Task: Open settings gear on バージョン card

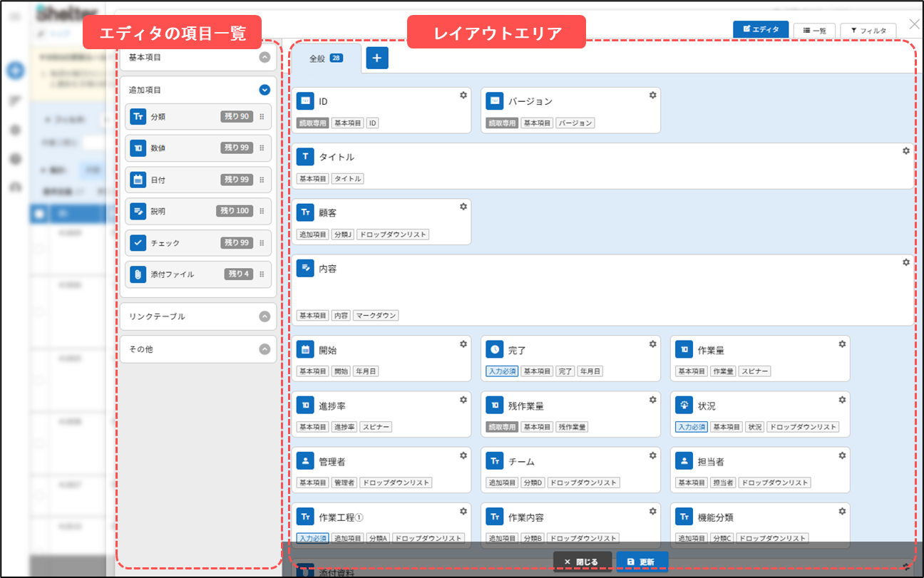Action: (652, 95)
